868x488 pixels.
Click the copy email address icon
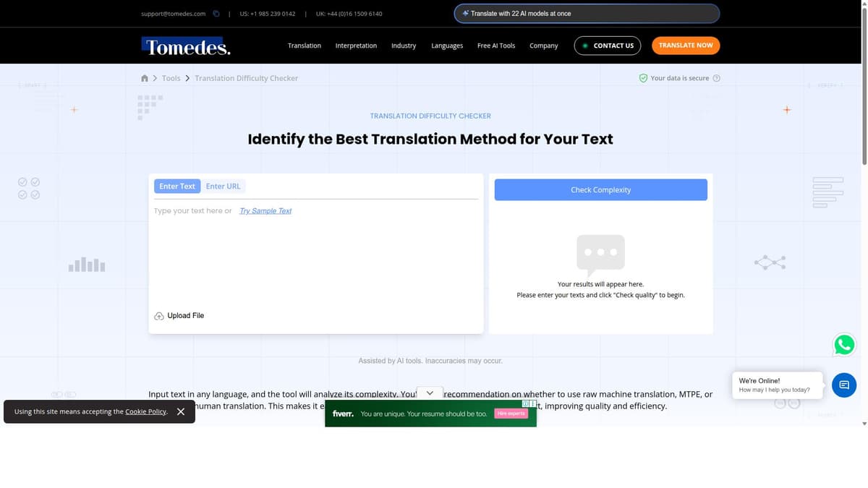click(216, 14)
